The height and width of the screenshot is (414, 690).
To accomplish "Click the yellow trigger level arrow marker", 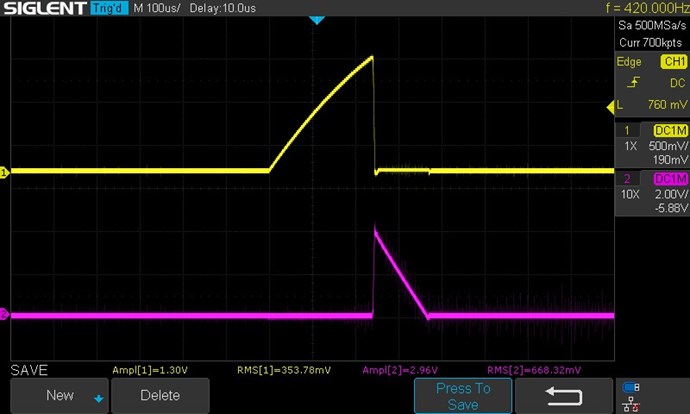I will pyautogui.click(x=610, y=107).
